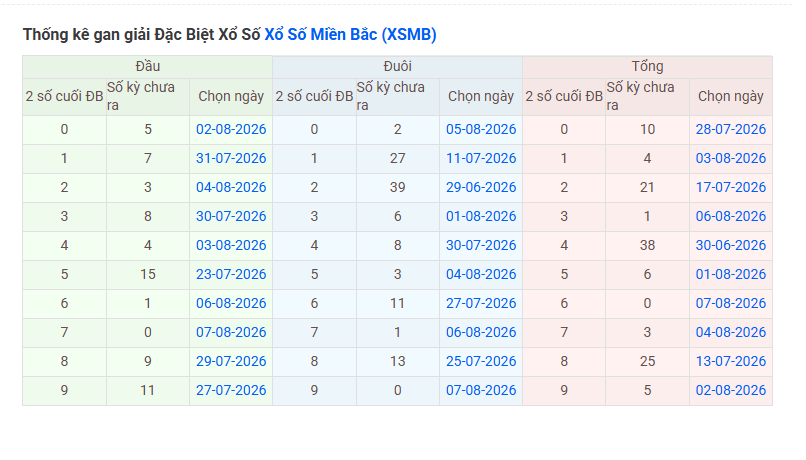Click the Chọn ngày header under Đuôi
The height and width of the screenshot is (460, 806).
[481, 97]
